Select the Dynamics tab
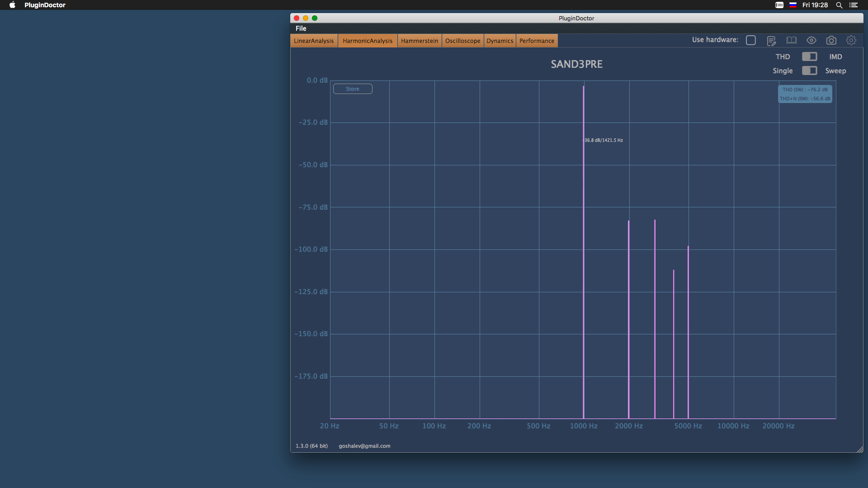 coord(500,41)
